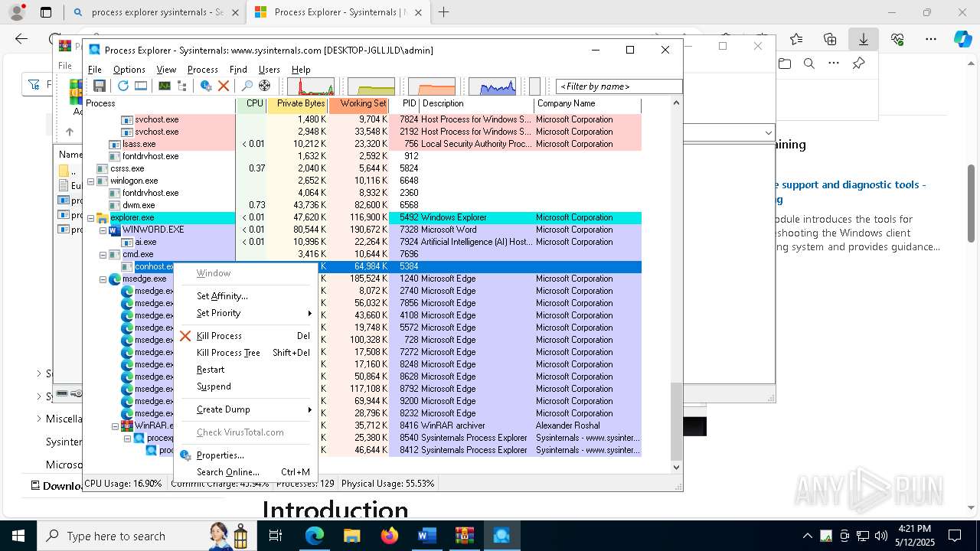The width and height of the screenshot is (980, 551).
Task: Click the red X Kill Process toolbar icon
Action: coord(224,86)
